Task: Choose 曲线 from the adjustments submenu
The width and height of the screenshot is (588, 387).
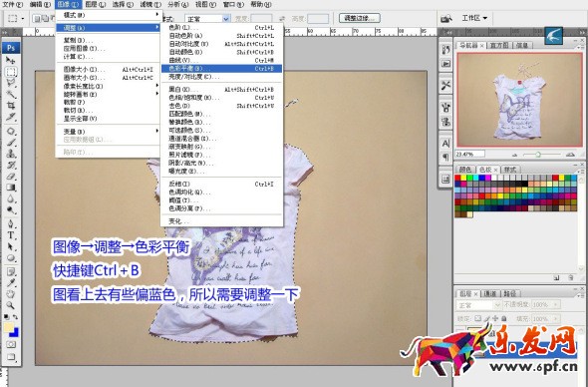Action: [221, 60]
